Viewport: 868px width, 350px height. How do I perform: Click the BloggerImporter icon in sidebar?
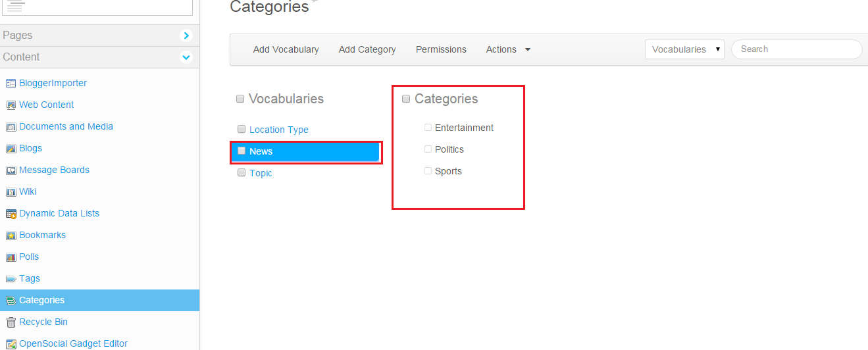tap(11, 84)
